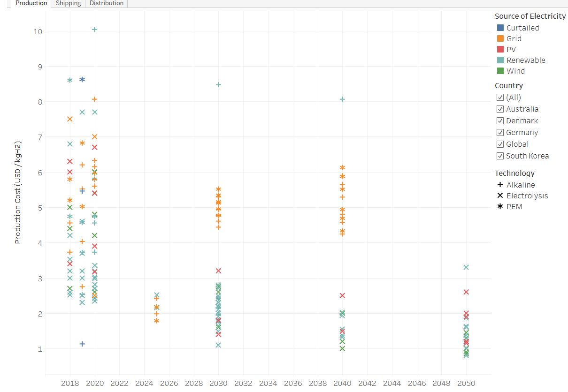Switch to the Shipping tab
The height and width of the screenshot is (392, 568).
point(68,3)
